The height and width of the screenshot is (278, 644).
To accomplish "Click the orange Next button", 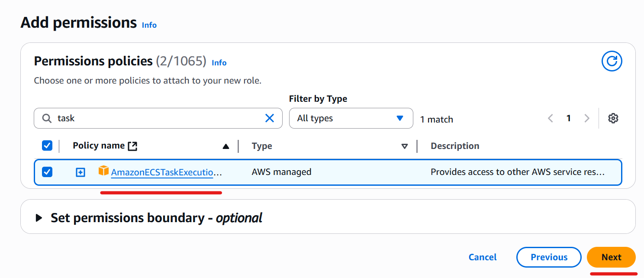I will [611, 257].
